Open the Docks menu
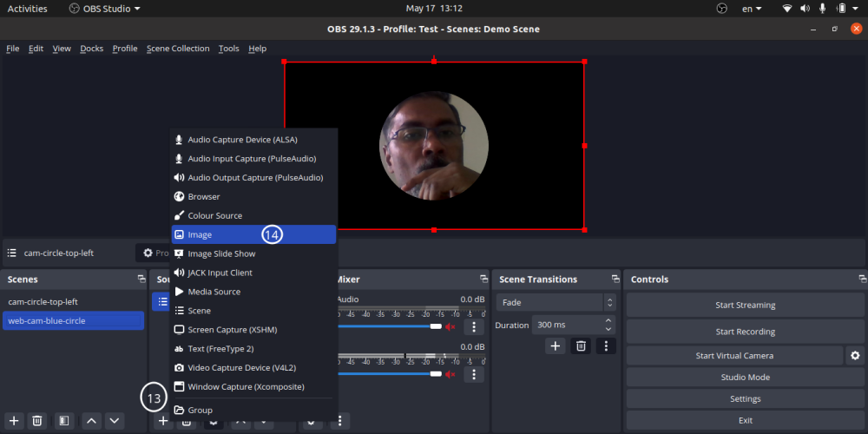 pos(92,48)
